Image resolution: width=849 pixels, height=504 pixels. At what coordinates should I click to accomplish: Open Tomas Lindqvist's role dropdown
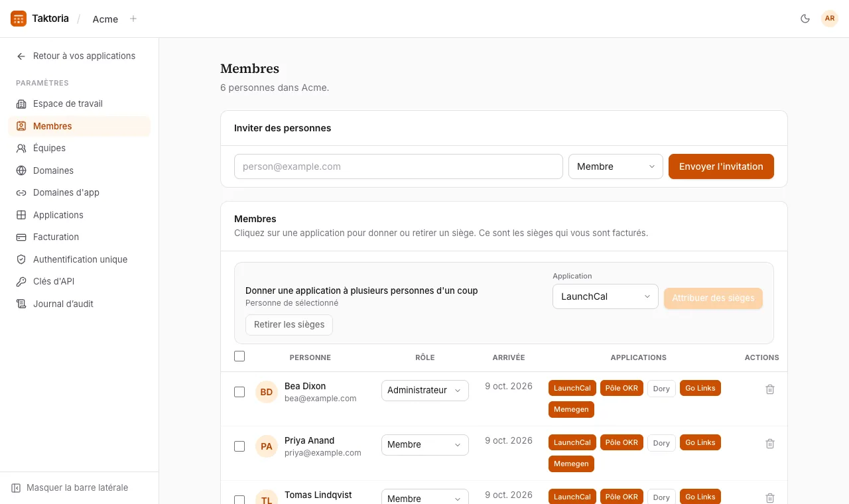coord(425,498)
